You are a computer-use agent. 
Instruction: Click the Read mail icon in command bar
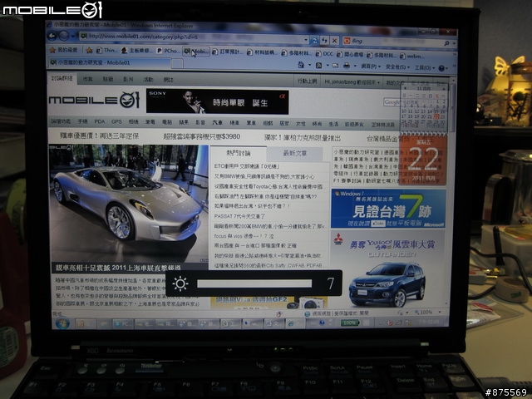point(335,66)
